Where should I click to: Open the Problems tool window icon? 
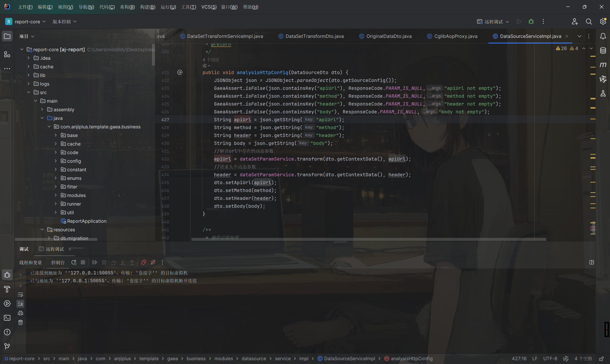click(x=7, y=332)
